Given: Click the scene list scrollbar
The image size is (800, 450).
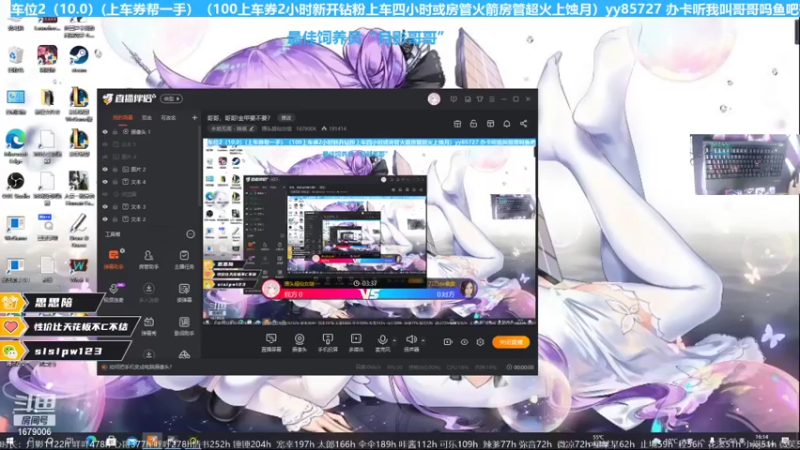Looking at the screenshot, I should click(x=199, y=166).
